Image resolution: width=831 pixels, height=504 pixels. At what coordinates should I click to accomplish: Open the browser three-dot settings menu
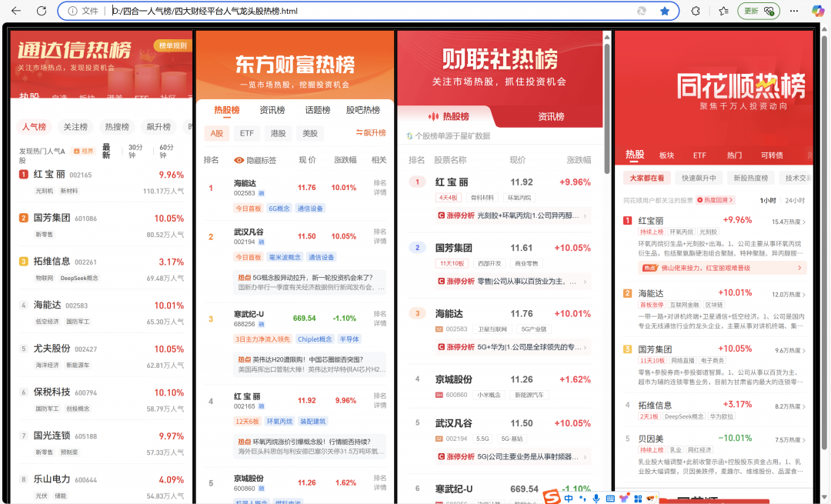click(x=794, y=11)
